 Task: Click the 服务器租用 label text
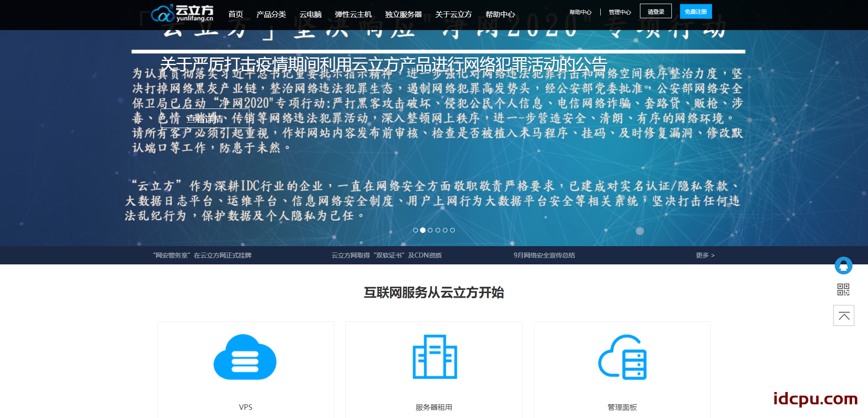(434, 407)
